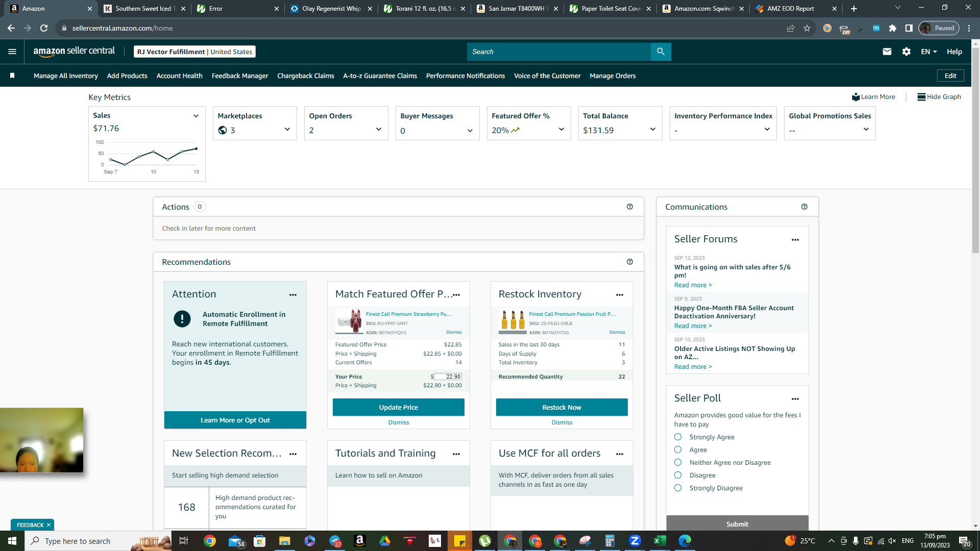This screenshot has width=980, height=551.
Task: Open the Seller Poll options menu
Action: pos(795,399)
